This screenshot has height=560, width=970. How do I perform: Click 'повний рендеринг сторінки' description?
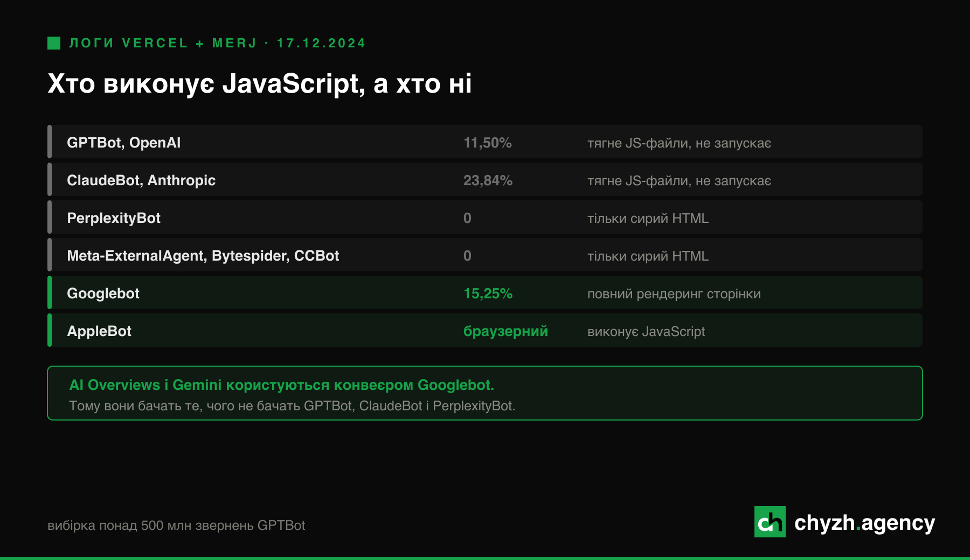pos(674,294)
